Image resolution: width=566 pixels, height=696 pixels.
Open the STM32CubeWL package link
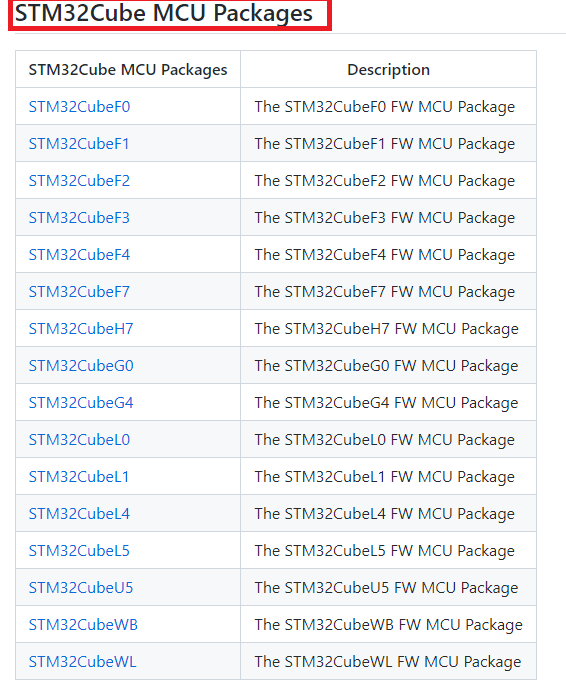point(83,662)
